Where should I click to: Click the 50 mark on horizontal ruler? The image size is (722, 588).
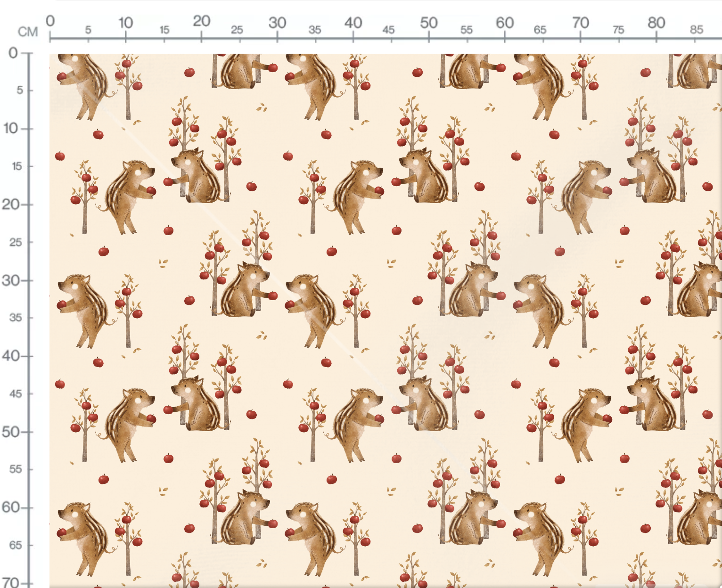429,23
